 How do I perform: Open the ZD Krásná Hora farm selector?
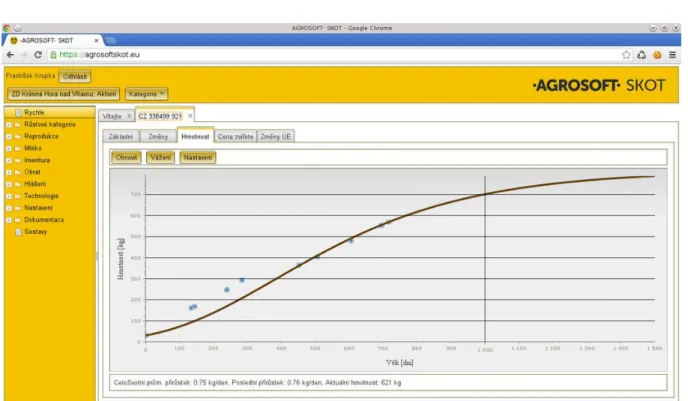[64, 94]
